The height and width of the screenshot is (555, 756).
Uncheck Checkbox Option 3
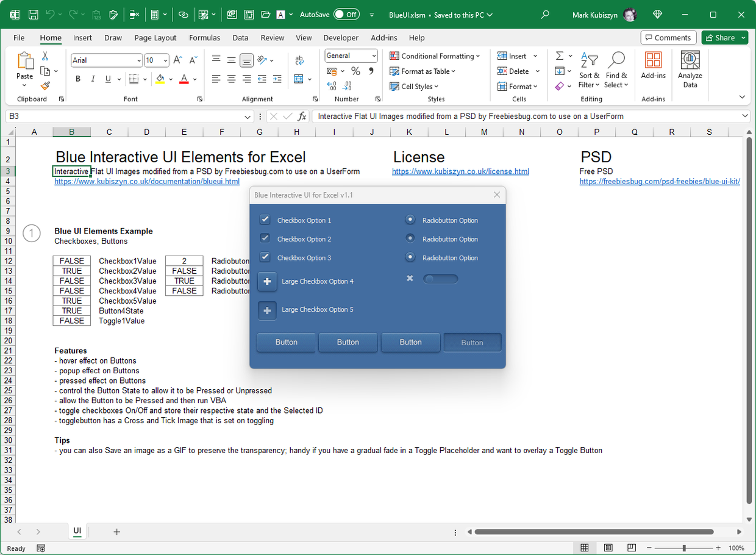tap(265, 257)
